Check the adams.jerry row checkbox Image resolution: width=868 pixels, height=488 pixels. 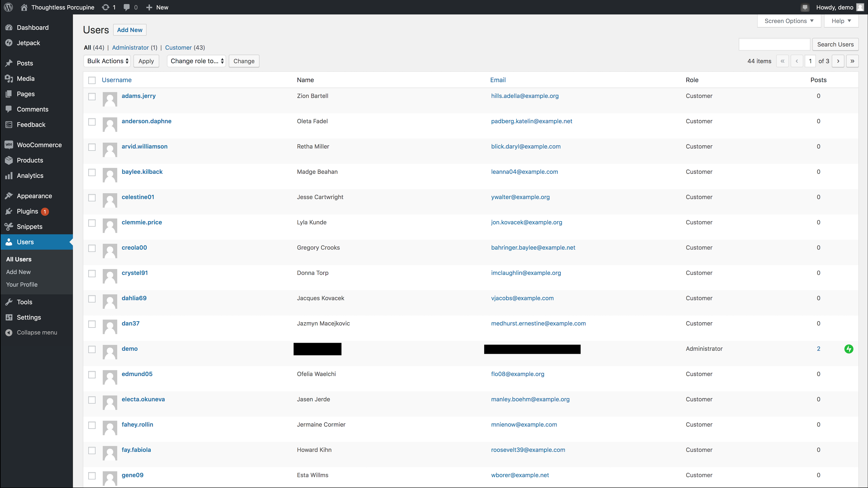click(92, 97)
